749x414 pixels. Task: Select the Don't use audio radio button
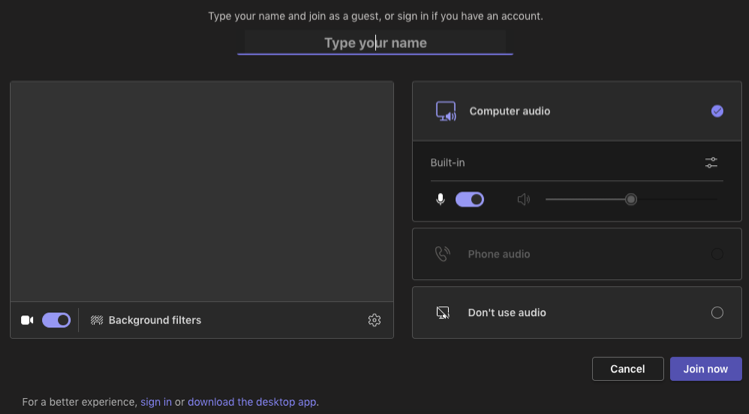(x=717, y=313)
